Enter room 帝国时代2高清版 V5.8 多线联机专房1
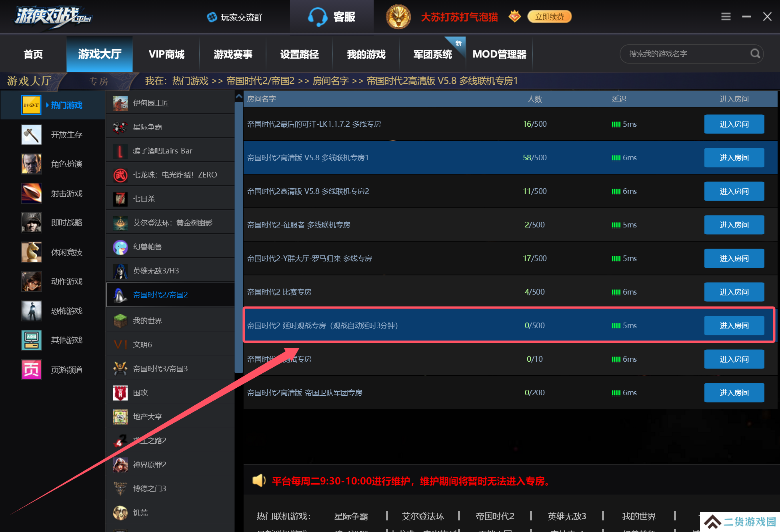This screenshot has width=780, height=532. pos(734,157)
